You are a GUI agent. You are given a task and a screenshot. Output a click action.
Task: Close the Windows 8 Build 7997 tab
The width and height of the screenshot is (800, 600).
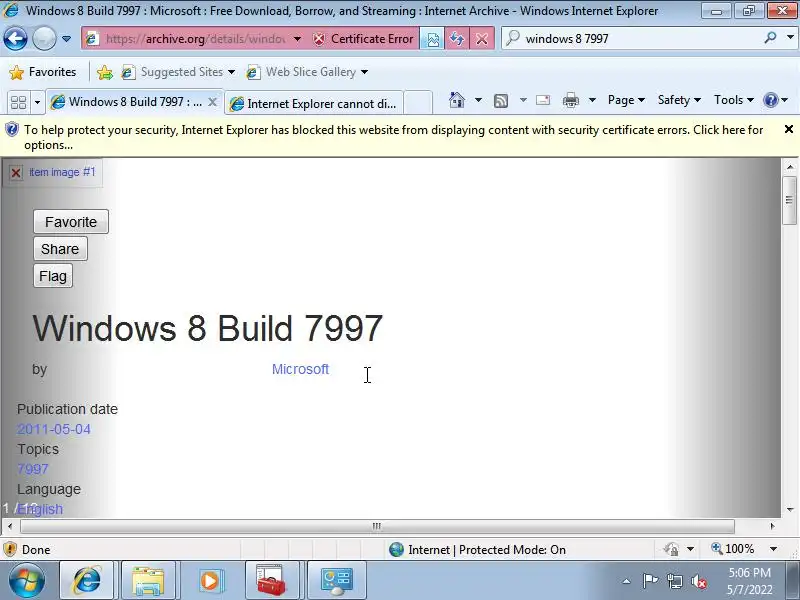[x=213, y=102]
